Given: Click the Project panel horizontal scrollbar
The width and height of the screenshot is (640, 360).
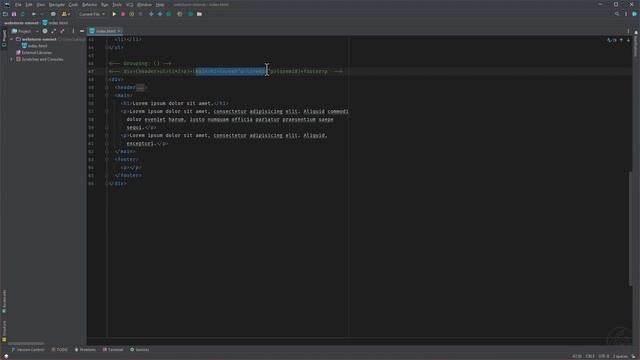Looking at the screenshot, I should click(26, 343).
